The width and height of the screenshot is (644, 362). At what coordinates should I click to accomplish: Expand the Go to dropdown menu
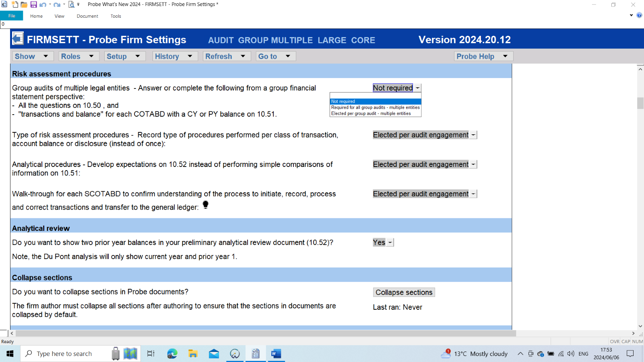tap(276, 56)
